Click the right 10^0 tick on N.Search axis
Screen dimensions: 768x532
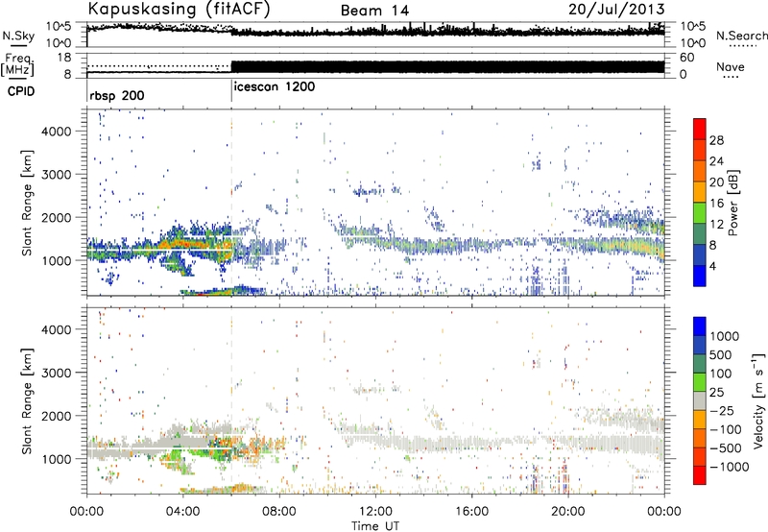point(692,43)
